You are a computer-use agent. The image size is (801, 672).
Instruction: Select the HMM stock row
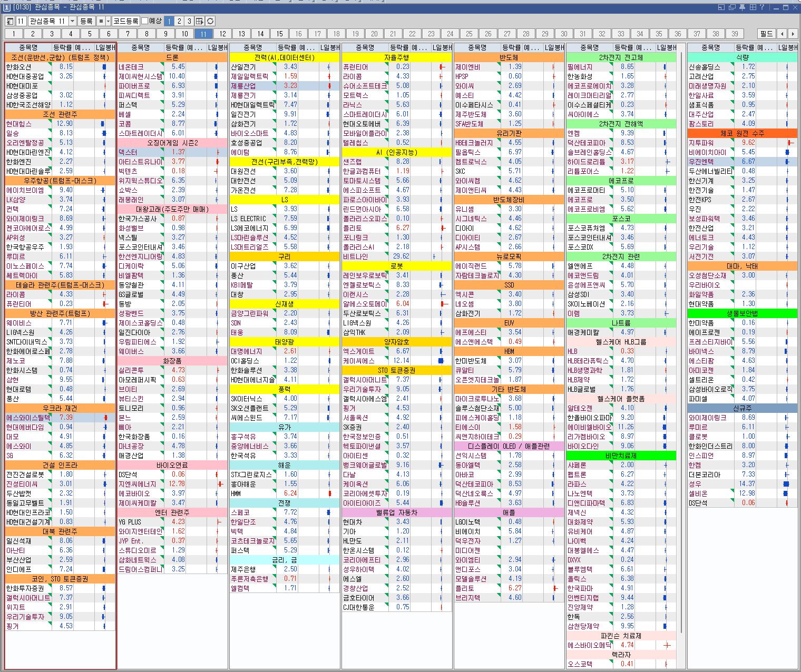pos(285,493)
